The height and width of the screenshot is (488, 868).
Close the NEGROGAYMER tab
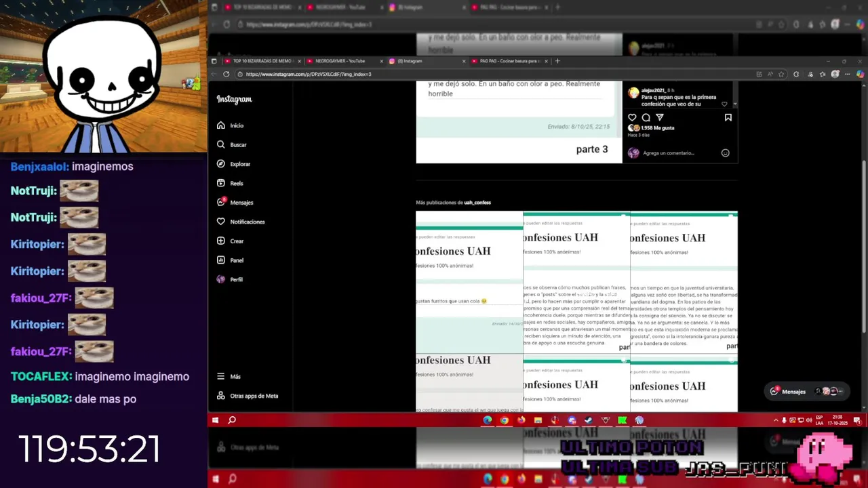[x=382, y=61]
